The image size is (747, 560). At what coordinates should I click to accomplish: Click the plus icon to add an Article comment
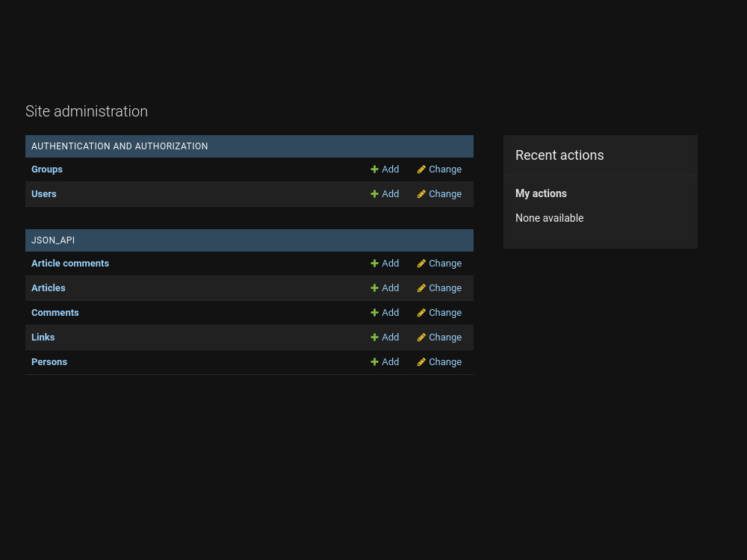point(374,263)
